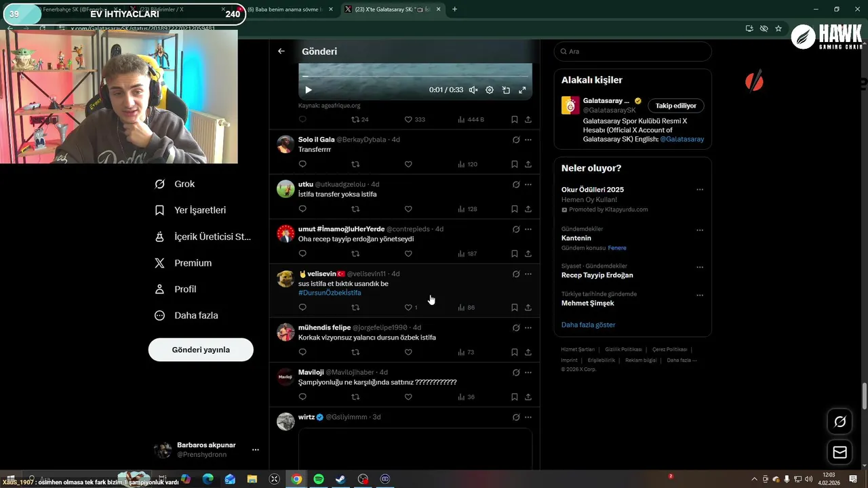This screenshot has width=868, height=488.
Task: Open options for Mehmet Şimşek trend
Action: [700, 295]
